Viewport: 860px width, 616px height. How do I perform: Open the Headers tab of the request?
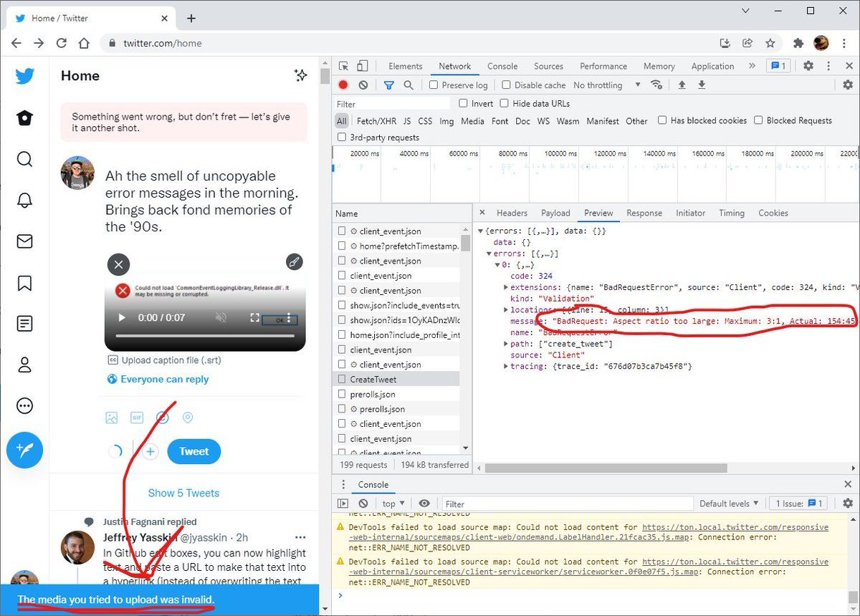(x=512, y=213)
